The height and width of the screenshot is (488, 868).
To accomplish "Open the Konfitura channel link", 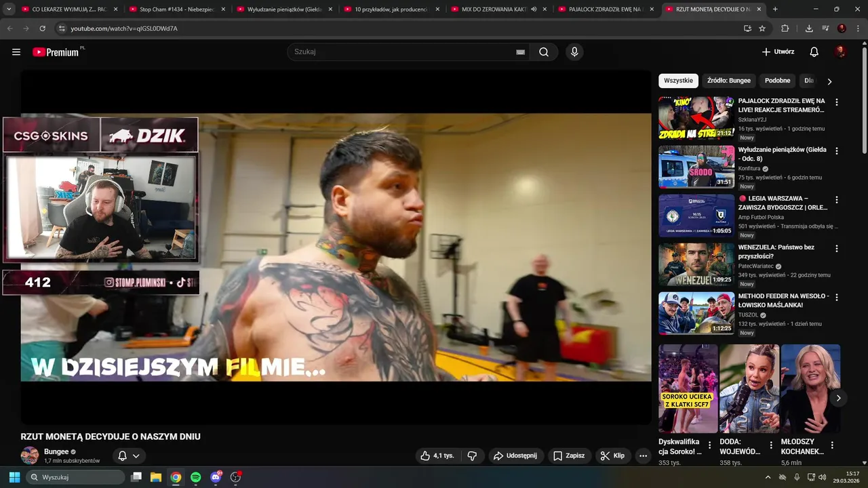I will pos(749,169).
